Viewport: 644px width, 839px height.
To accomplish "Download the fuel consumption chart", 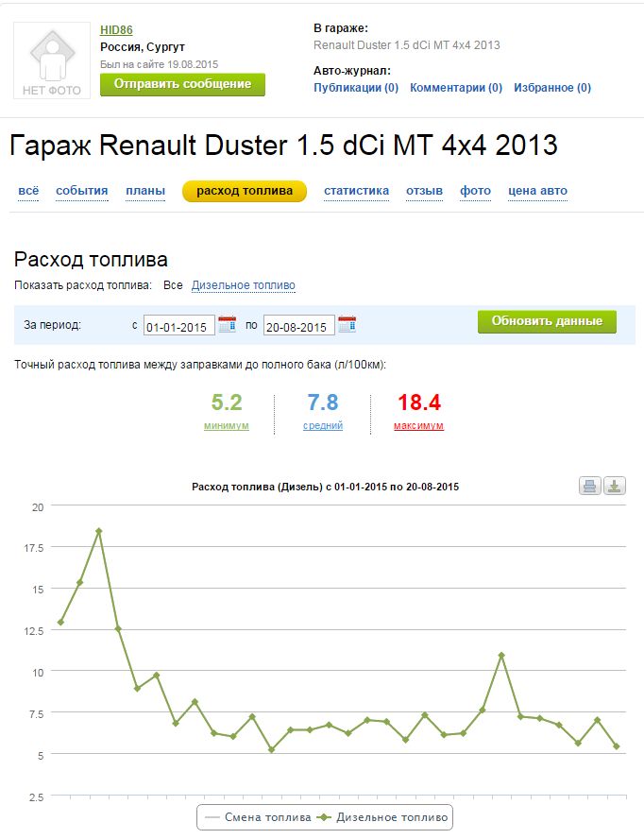I will [x=615, y=486].
